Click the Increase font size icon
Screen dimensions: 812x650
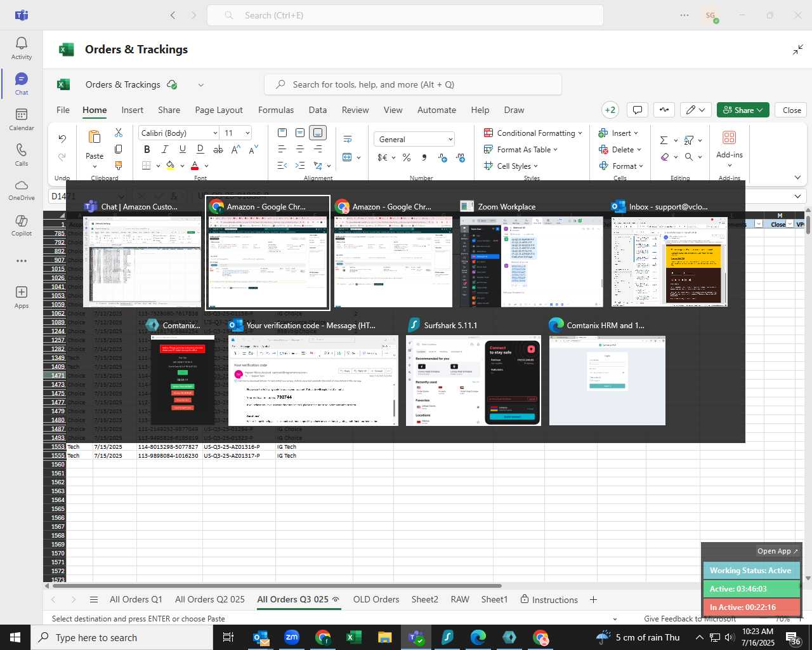[236, 149]
